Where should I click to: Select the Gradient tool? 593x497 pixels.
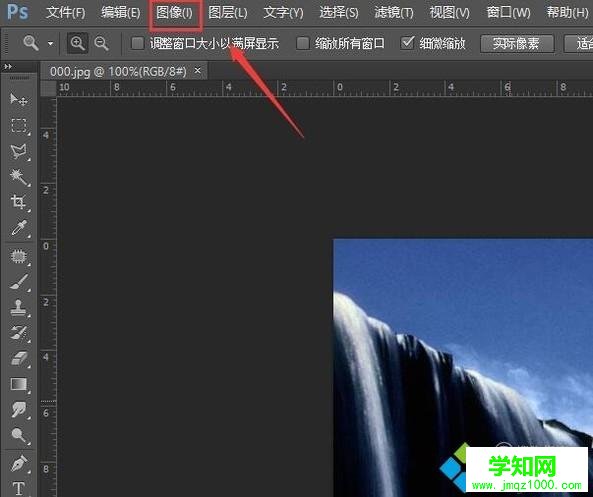tap(19, 384)
